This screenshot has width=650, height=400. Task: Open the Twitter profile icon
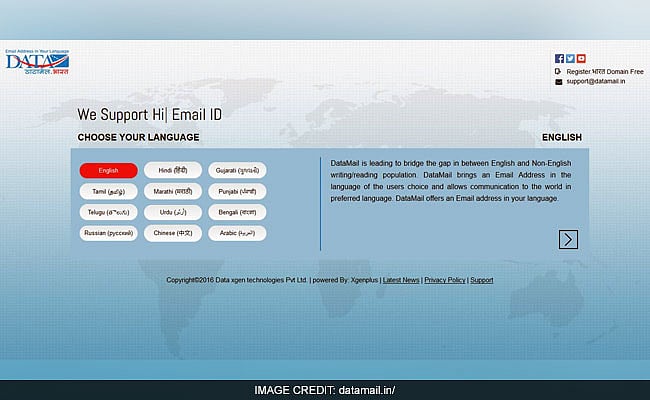(570, 59)
